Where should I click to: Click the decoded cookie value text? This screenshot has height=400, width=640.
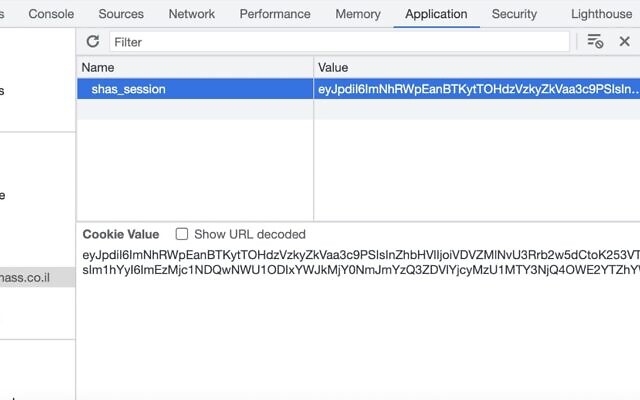[x=361, y=262]
